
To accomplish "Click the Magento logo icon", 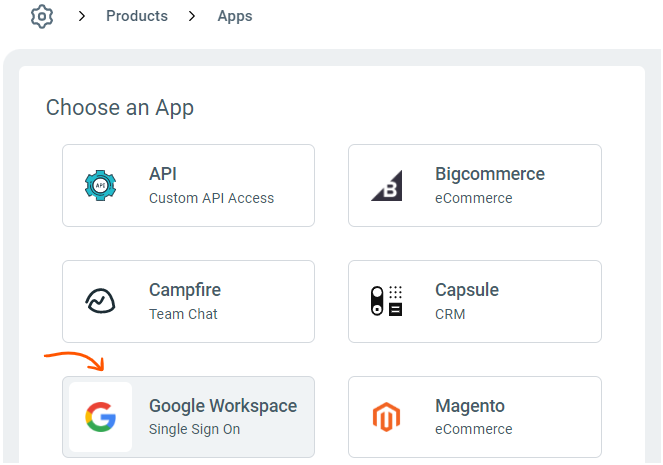I will click(386, 417).
